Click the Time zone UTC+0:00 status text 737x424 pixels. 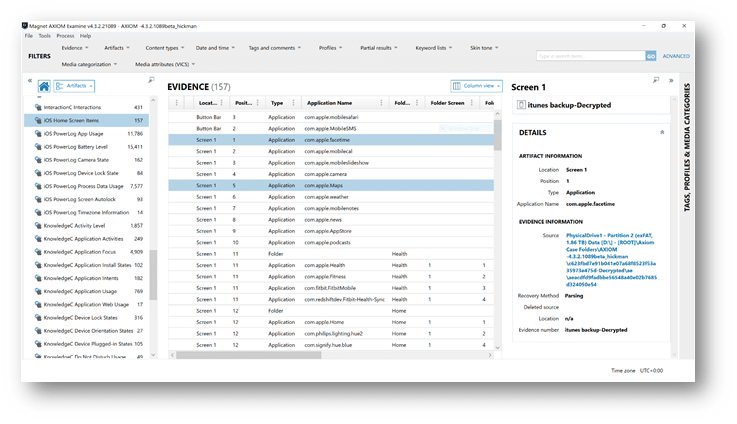point(637,370)
